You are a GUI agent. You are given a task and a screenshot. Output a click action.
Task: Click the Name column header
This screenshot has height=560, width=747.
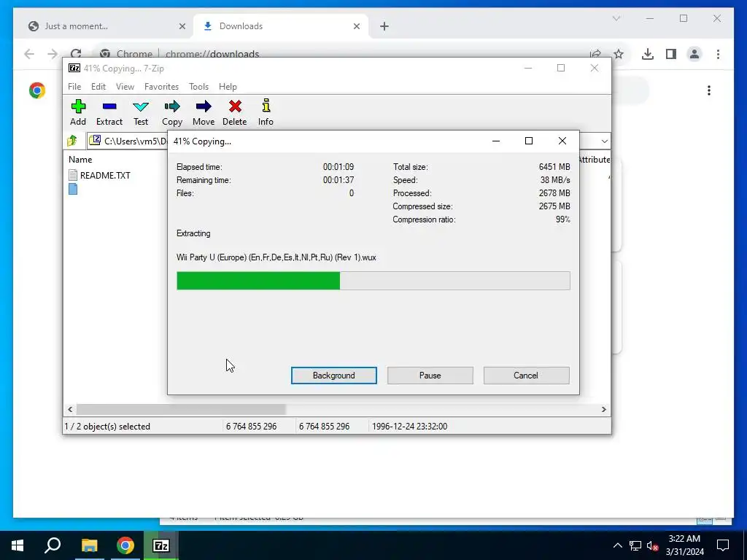[x=80, y=160]
